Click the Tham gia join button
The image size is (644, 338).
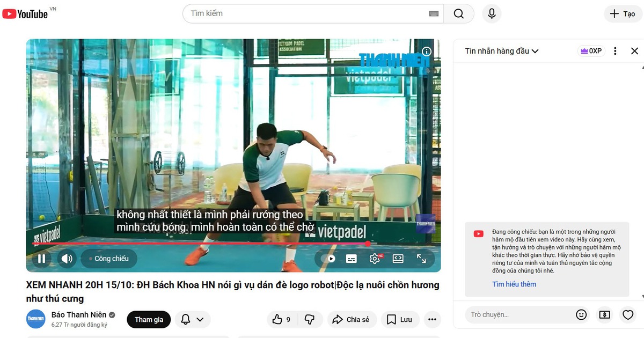149,320
